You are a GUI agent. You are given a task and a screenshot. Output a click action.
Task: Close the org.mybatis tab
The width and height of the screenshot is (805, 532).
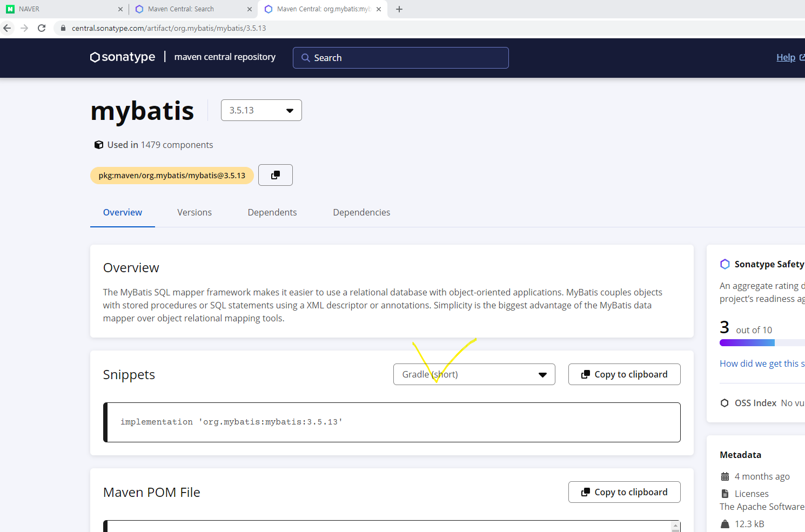pyautogui.click(x=379, y=9)
